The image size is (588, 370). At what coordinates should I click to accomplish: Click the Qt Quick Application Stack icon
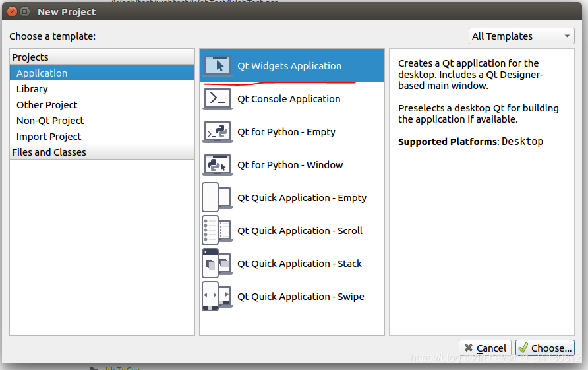coord(218,264)
